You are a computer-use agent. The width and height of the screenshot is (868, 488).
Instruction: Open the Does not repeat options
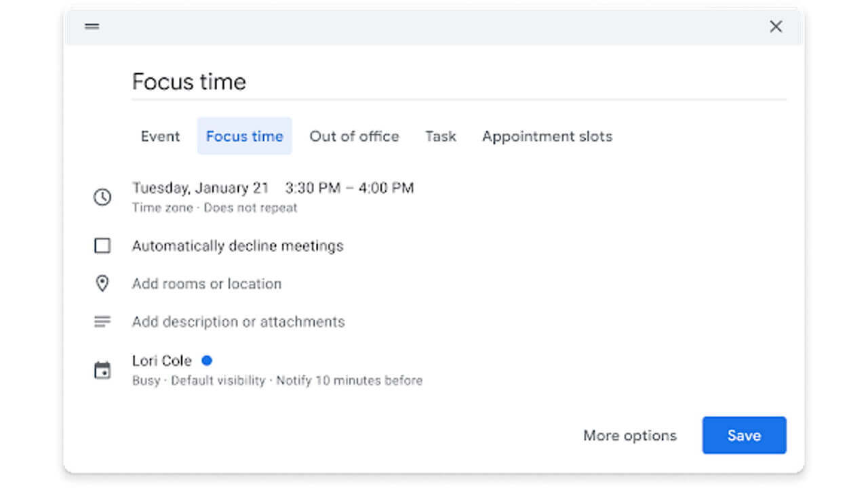(250, 208)
